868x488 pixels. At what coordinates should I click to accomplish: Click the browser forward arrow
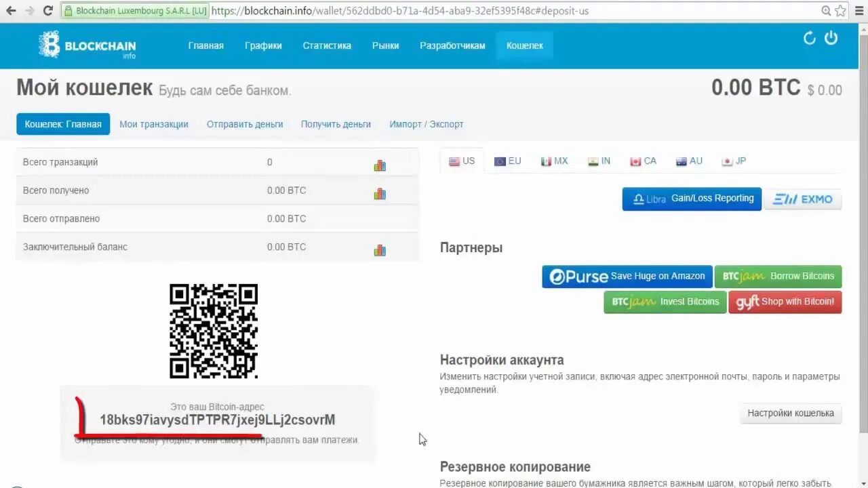pos(29,11)
